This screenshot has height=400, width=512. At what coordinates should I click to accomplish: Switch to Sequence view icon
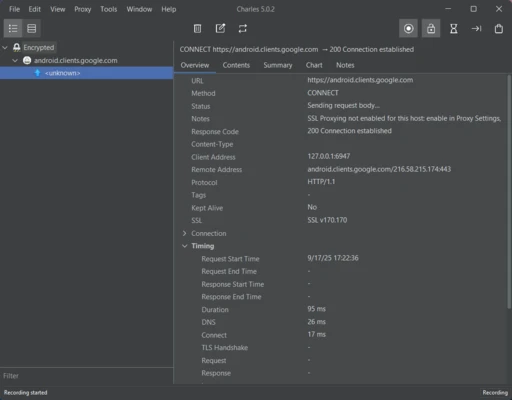[32, 28]
